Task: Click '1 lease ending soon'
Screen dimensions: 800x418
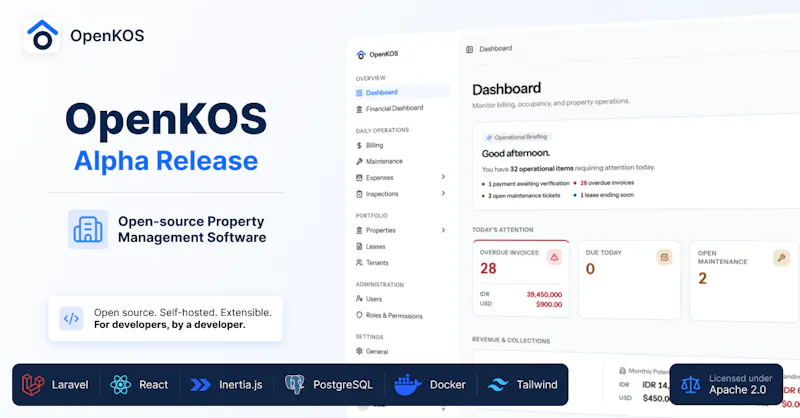Action: pos(607,195)
